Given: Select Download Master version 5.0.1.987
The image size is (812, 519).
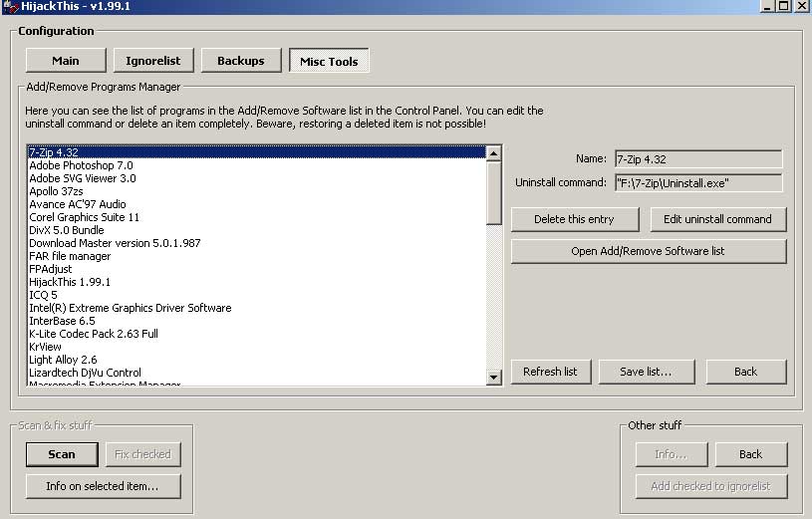Looking at the screenshot, I should [257, 243].
